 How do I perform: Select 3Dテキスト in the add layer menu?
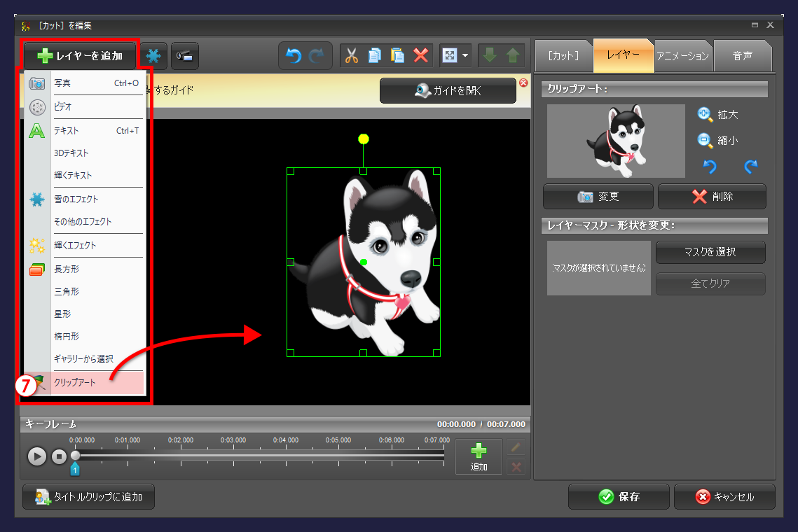tap(71, 153)
